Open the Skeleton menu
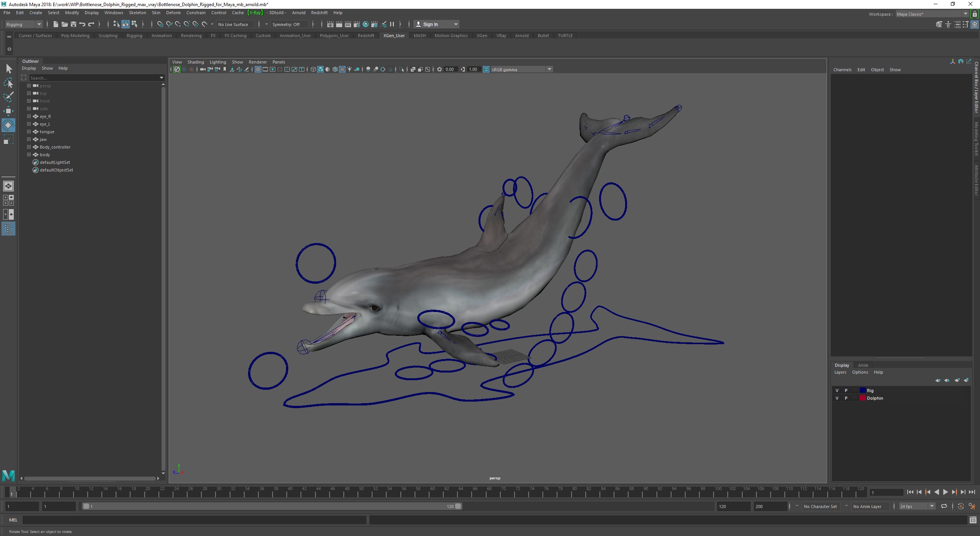 (137, 13)
